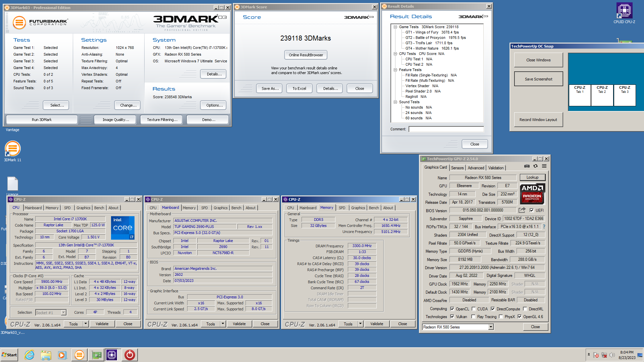Viewport: 644px width, 362px height.
Task: Open the Validation tab in GPU-Z
Action: point(496,168)
